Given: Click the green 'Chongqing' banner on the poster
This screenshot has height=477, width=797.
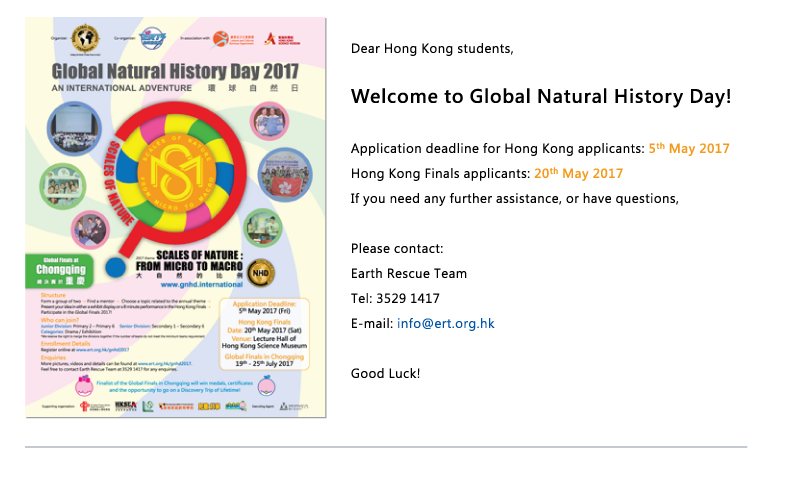Looking at the screenshot, I should (x=60, y=271).
